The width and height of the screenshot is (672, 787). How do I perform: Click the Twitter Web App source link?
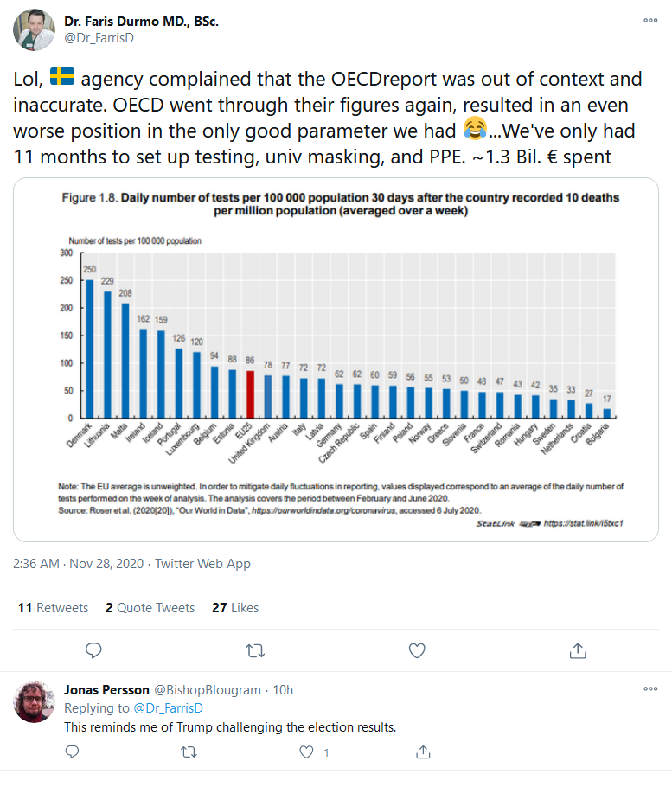click(x=202, y=564)
